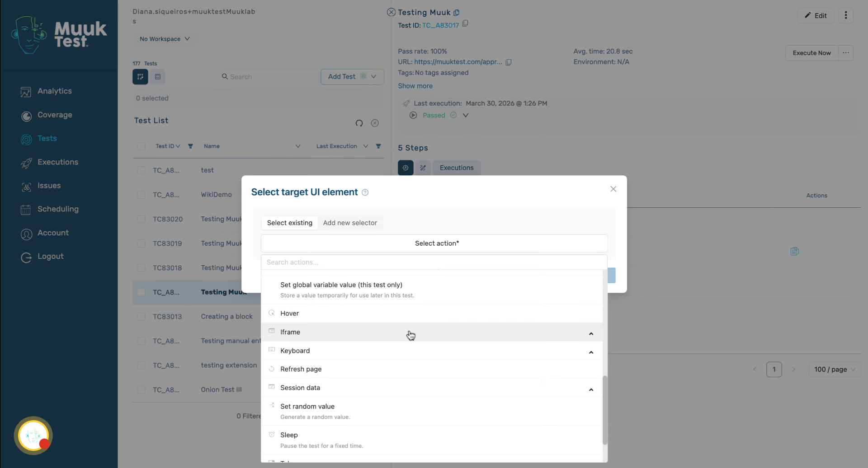Image resolution: width=868 pixels, height=468 pixels.
Task: Select the steps view icon tab
Action: 406,168
